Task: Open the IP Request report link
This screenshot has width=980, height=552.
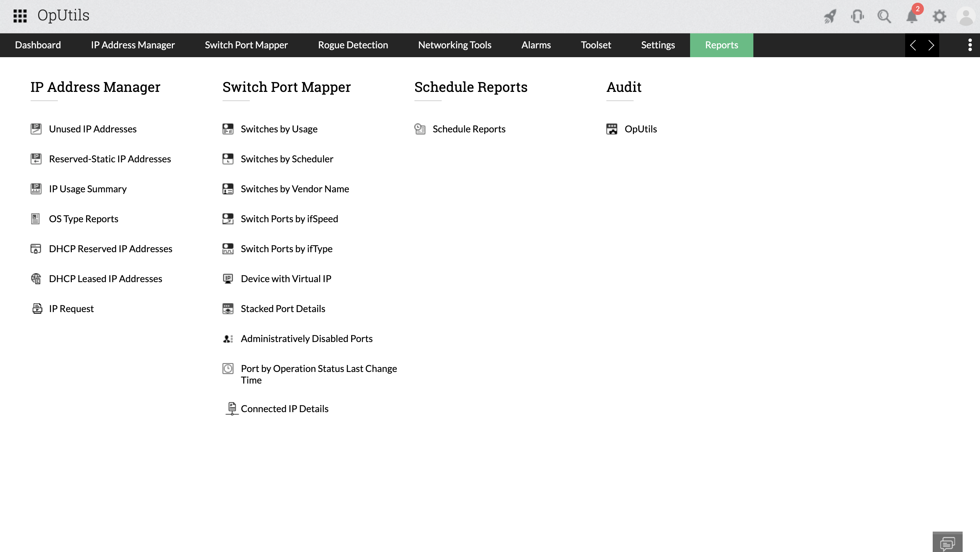Action: coord(71,308)
